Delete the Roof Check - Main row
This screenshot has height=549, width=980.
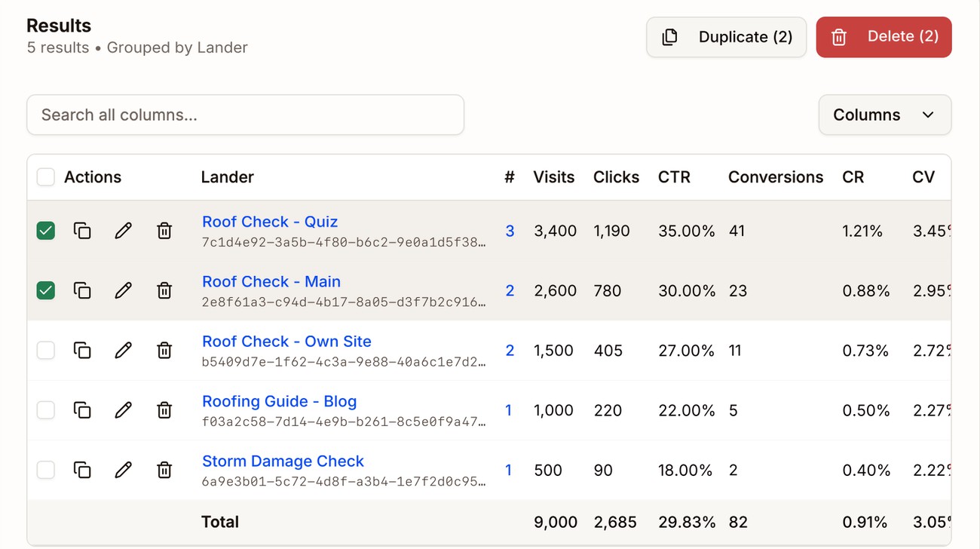[x=164, y=290]
